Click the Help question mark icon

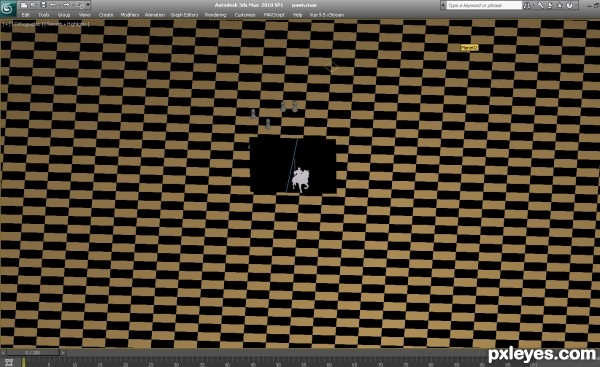pos(569,5)
